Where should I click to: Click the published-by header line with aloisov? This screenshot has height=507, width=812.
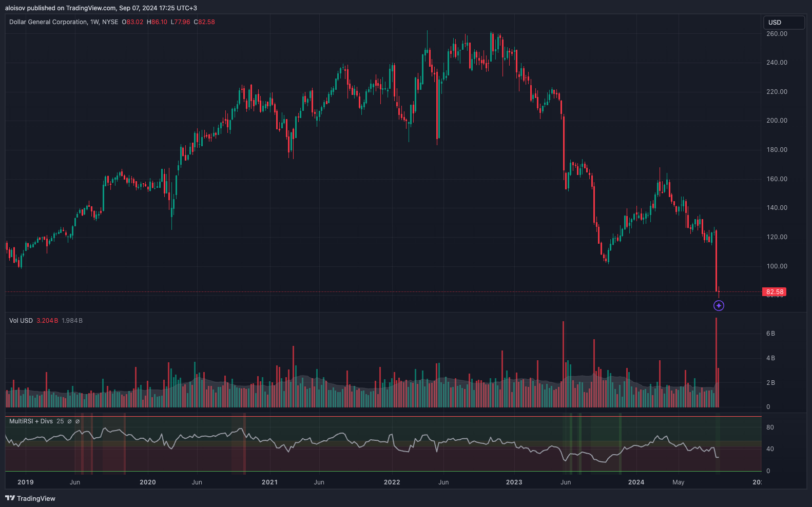click(101, 8)
